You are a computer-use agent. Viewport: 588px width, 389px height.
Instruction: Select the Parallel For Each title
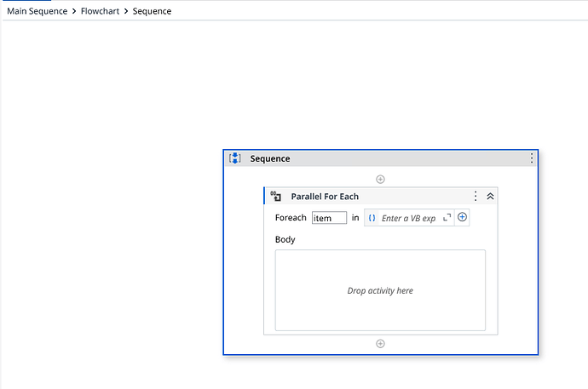[x=325, y=197]
